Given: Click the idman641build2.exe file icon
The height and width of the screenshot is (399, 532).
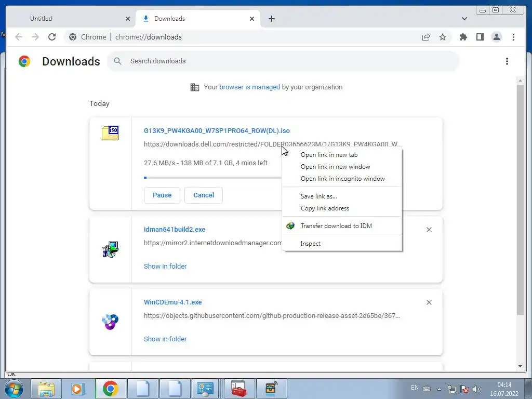Looking at the screenshot, I should click(x=110, y=249).
